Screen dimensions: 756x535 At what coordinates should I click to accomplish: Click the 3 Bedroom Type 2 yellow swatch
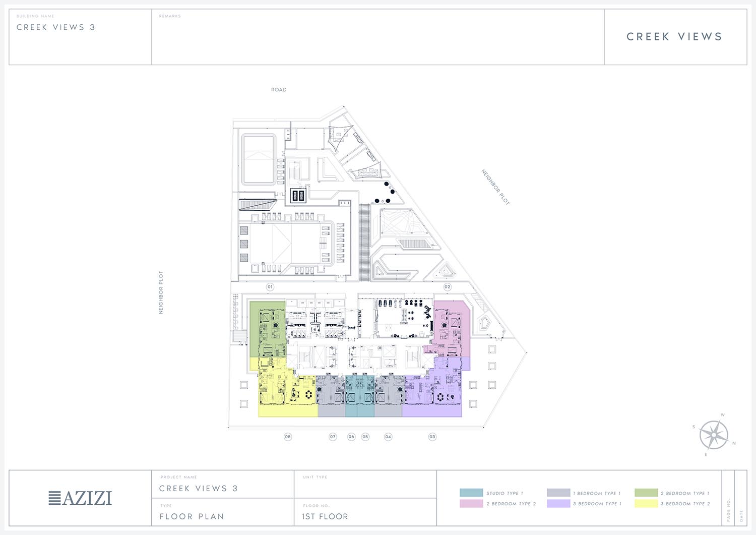point(646,503)
